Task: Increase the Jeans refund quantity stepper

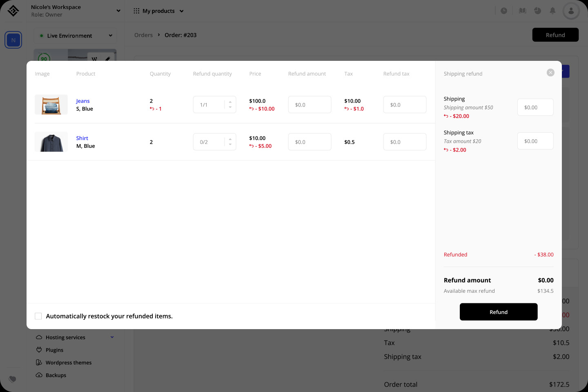Action: pyautogui.click(x=230, y=102)
